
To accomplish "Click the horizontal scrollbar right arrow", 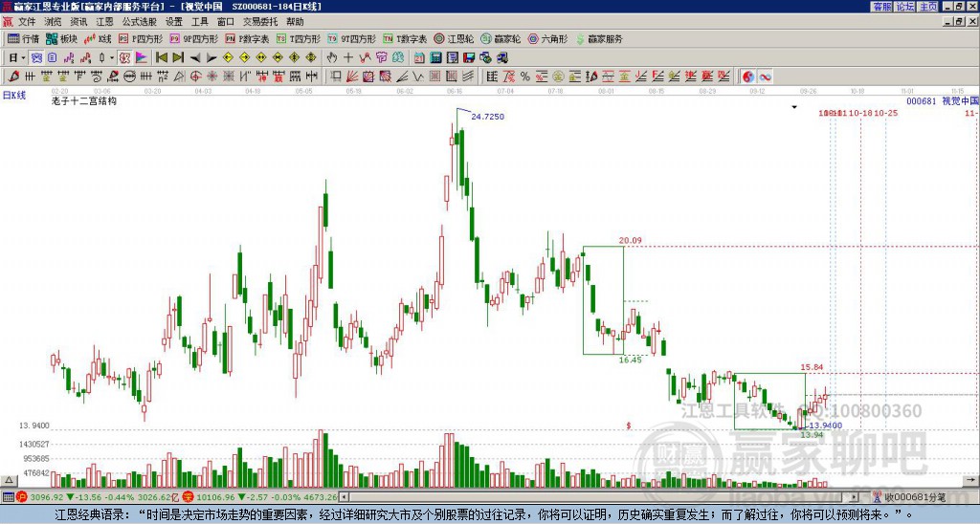I will pos(855,497).
